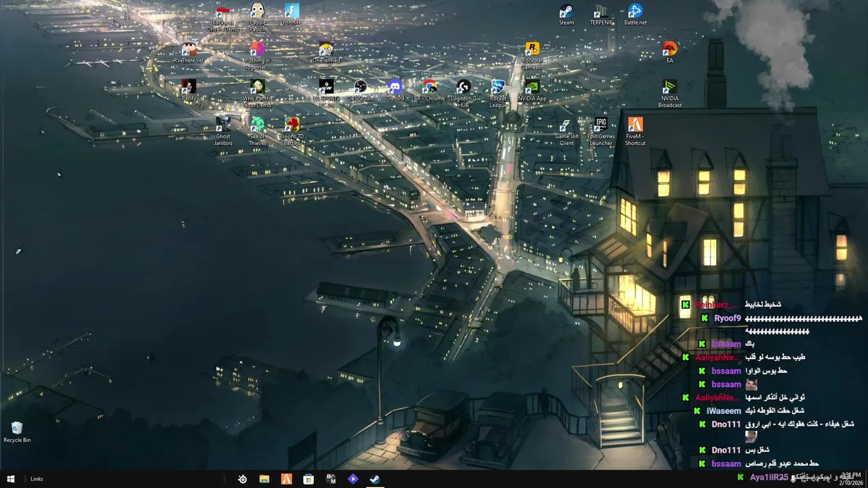Image resolution: width=868 pixels, height=488 pixels.
Task: Click the Links toolbar on the taskbar
Action: pyautogui.click(x=37, y=479)
